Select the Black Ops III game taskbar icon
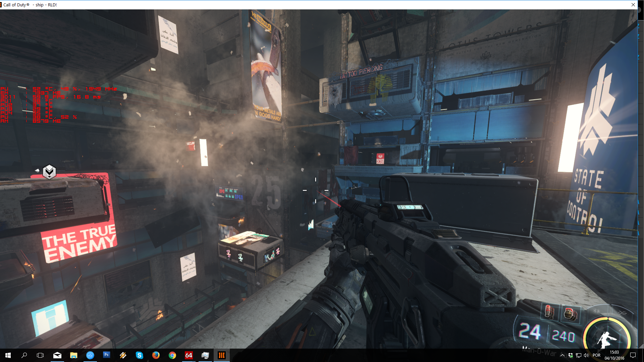This screenshot has height=362, width=644. (x=222, y=355)
